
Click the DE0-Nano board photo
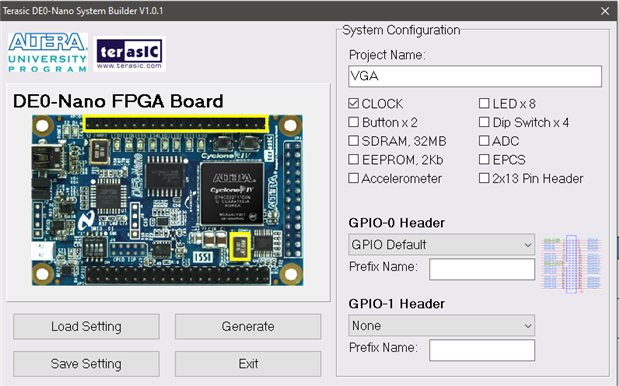pos(167,200)
